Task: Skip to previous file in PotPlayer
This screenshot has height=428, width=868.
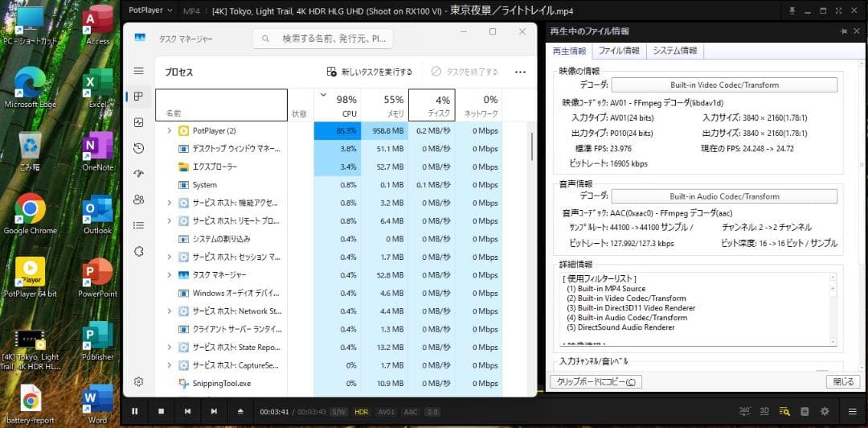Action: tap(187, 411)
